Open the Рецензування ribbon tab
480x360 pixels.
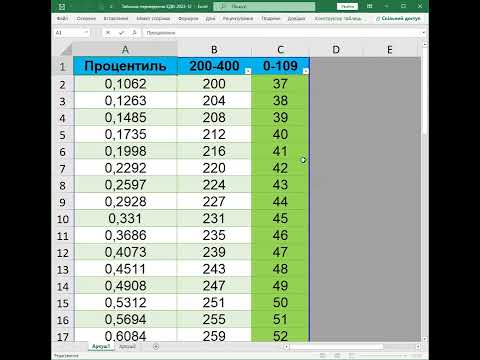click(238, 19)
